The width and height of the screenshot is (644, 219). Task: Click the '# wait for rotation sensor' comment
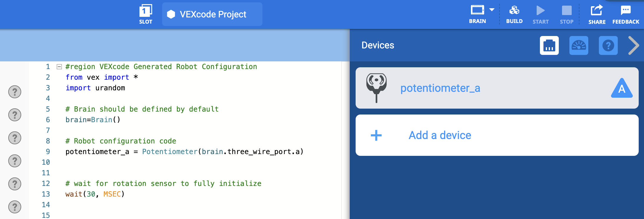tap(163, 184)
